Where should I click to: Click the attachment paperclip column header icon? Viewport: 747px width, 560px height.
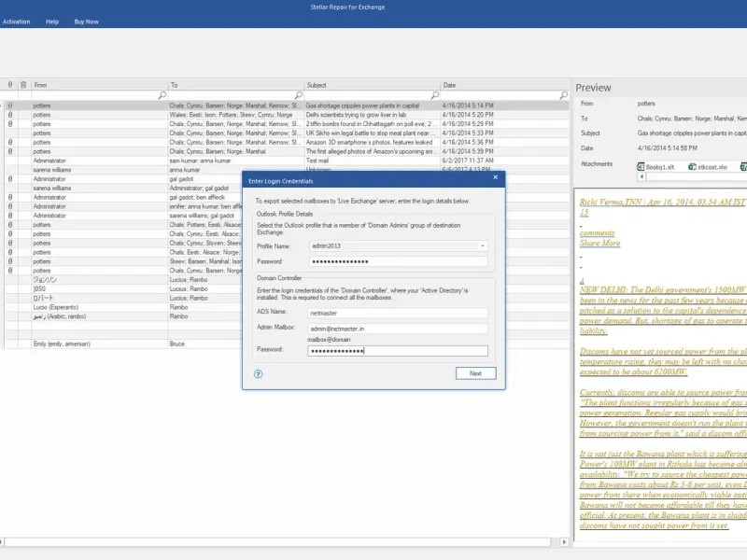click(10, 85)
